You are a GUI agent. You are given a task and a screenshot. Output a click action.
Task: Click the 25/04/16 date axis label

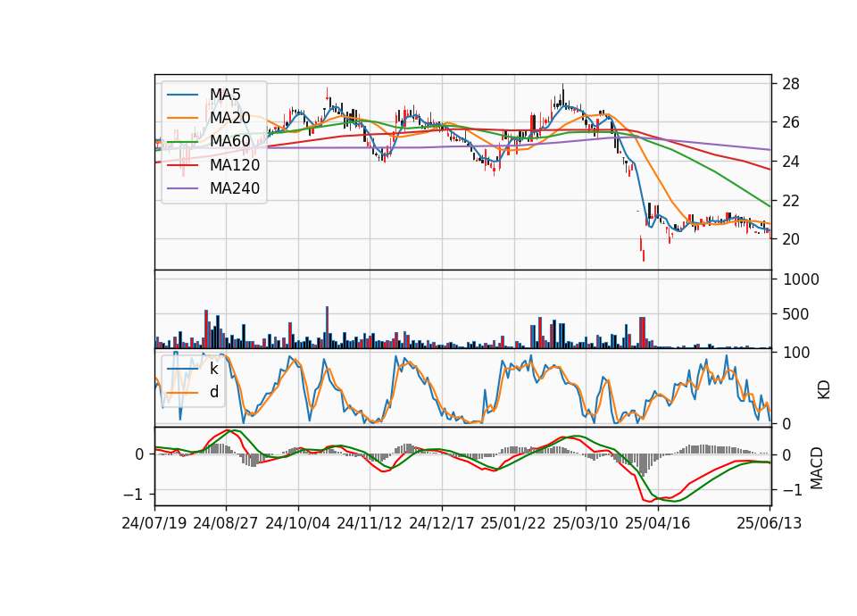tap(658, 524)
